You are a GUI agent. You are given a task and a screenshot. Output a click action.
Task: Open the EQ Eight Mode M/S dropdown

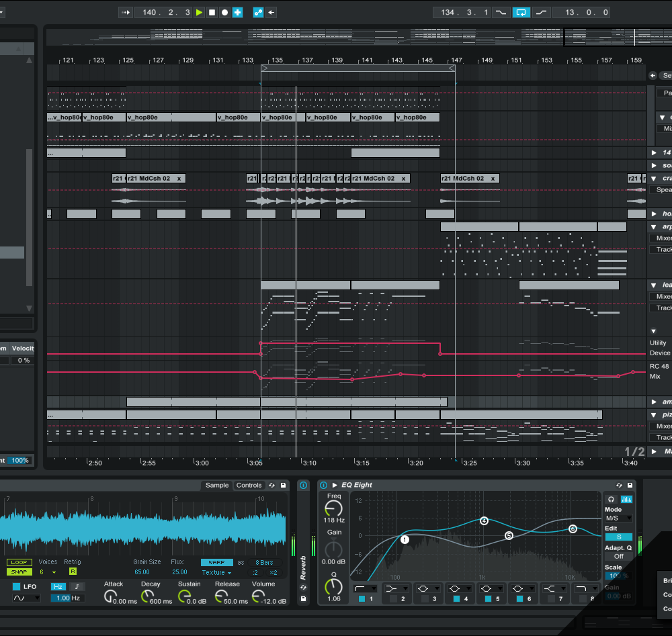pyautogui.click(x=618, y=518)
